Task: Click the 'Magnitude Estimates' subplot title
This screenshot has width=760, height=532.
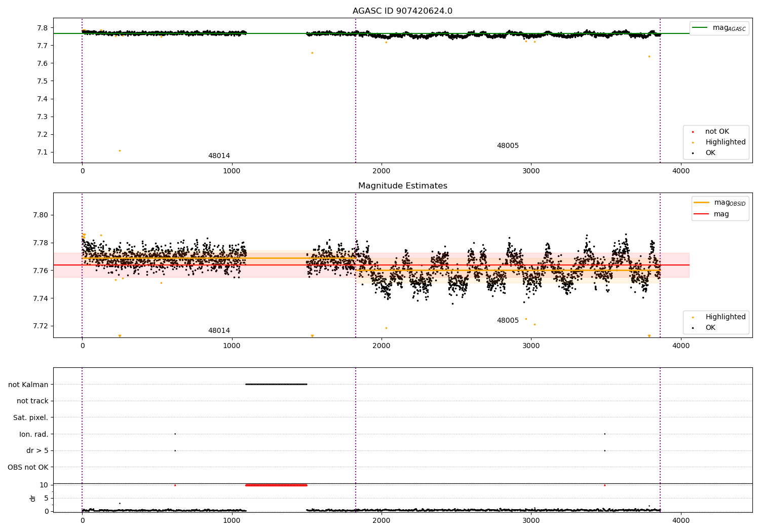Action: tap(402, 186)
